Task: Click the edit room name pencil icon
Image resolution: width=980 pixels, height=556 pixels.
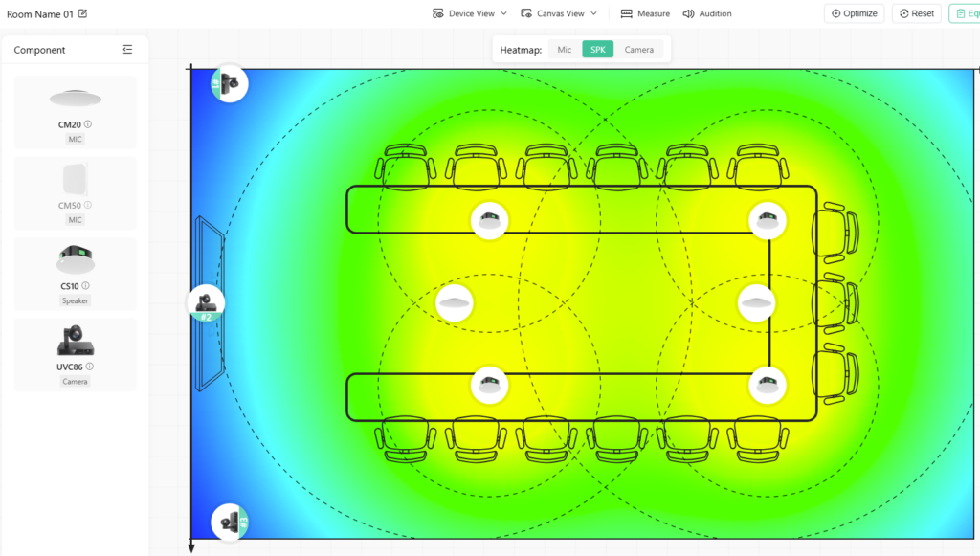Action: coord(82,13)
